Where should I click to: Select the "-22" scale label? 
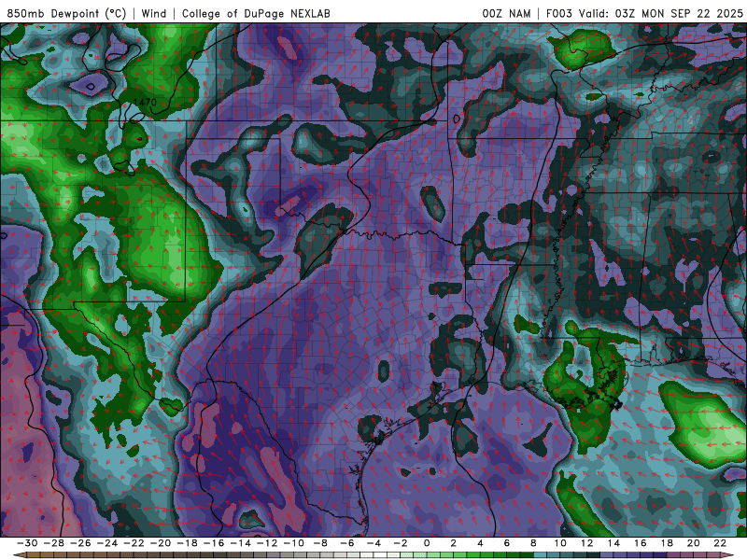click(x=134, y=543)
